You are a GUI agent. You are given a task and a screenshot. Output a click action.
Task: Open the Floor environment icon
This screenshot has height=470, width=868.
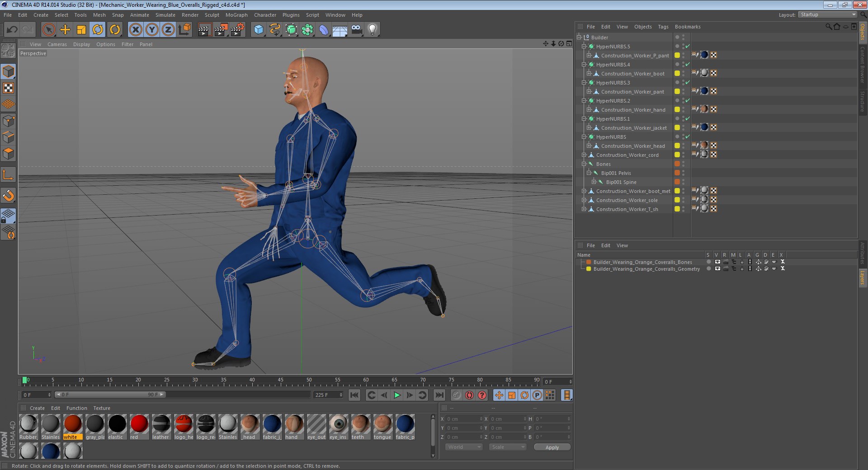[x=340, y=30]
